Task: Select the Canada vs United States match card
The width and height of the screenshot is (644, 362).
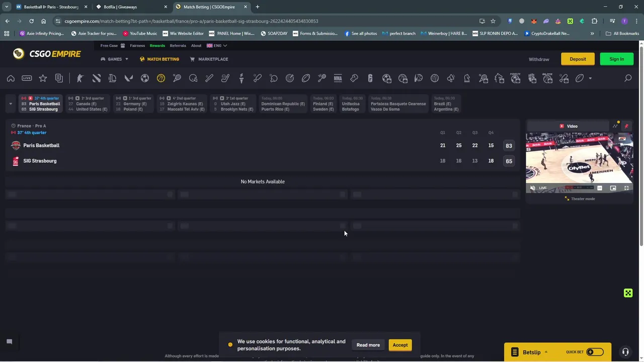Action: 88,104
